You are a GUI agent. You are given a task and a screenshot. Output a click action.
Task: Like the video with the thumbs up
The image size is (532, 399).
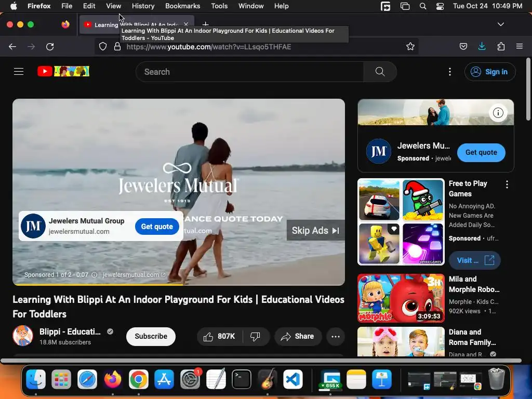point(219,336)
